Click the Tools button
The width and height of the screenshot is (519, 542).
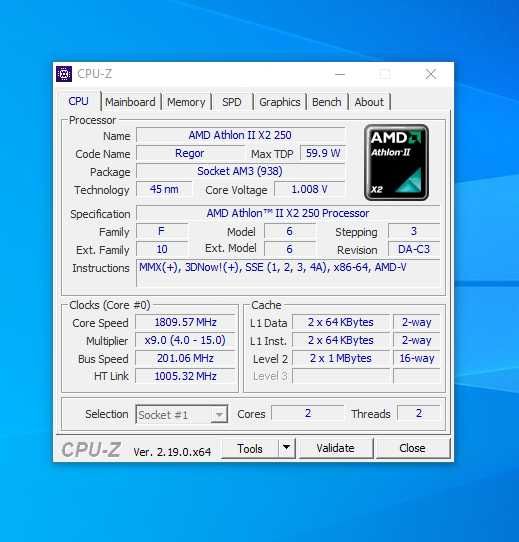250,448
